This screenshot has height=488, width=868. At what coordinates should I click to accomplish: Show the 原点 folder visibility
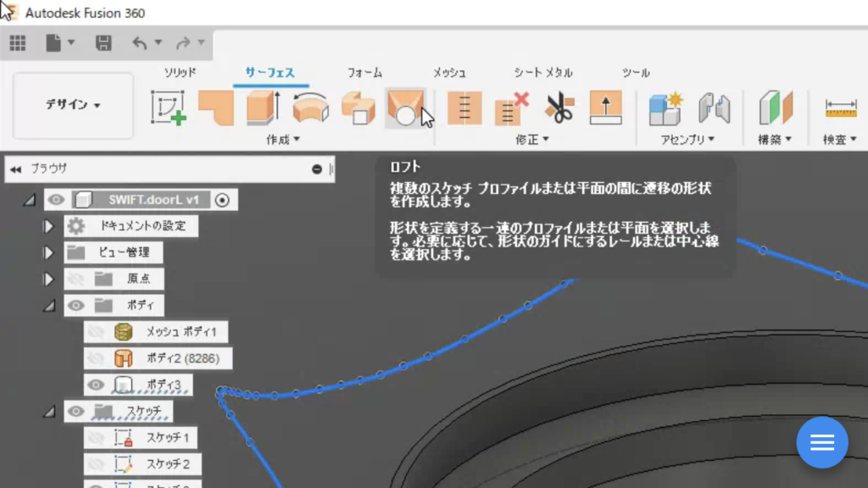pos(76,279)
